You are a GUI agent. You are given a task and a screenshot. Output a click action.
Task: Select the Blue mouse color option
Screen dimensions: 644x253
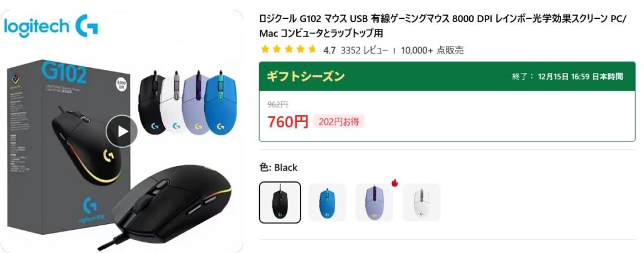click(327, 202)
